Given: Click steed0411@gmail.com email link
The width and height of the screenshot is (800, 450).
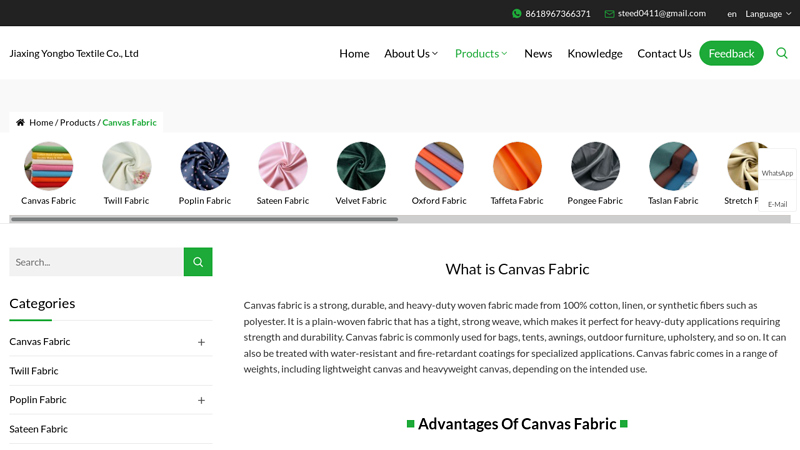Looking at the screenshot, I should point(662,13).
